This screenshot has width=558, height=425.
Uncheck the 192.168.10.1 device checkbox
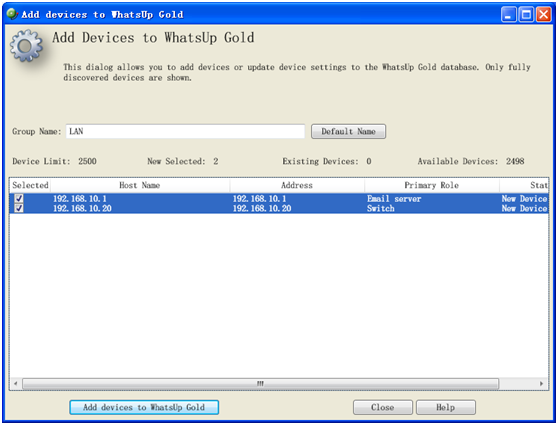click(19, 198)
